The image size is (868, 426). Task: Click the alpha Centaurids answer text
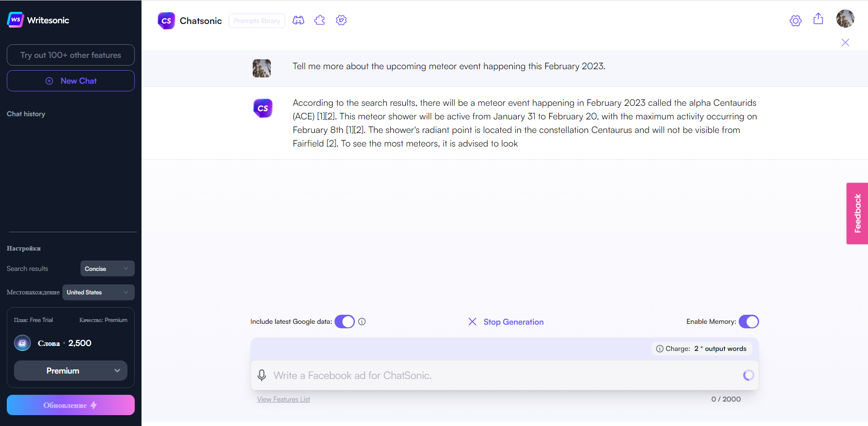pos(524,123)
